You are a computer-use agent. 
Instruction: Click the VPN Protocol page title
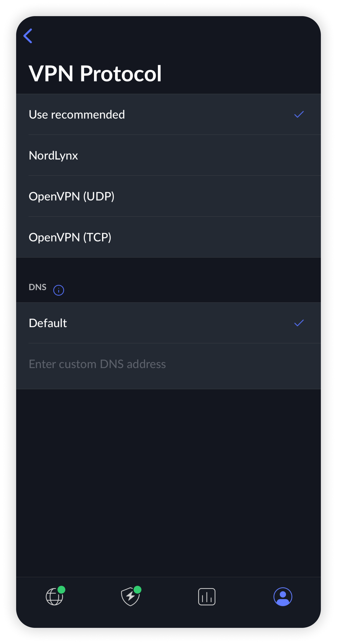point(95,74)
